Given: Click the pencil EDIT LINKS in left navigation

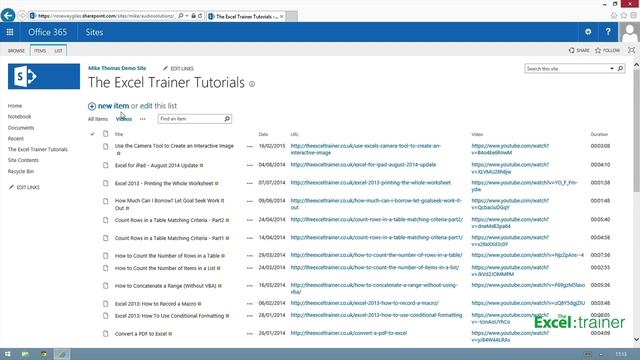Looking at the screenshot, I should (x=24, y=187).
